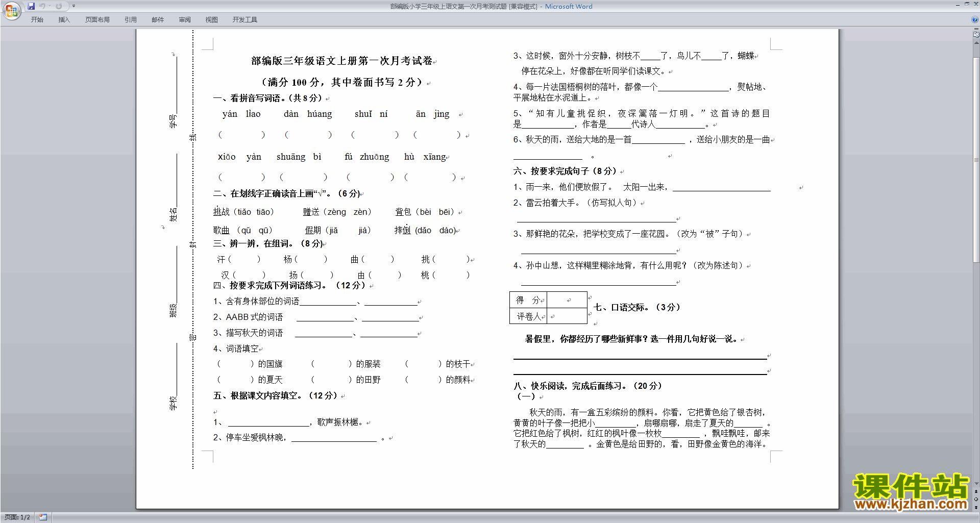This screenshot has height=523, width=980.
Task: Click the Redo icon in quick access toolbar
Action: (x=59, y=6)
